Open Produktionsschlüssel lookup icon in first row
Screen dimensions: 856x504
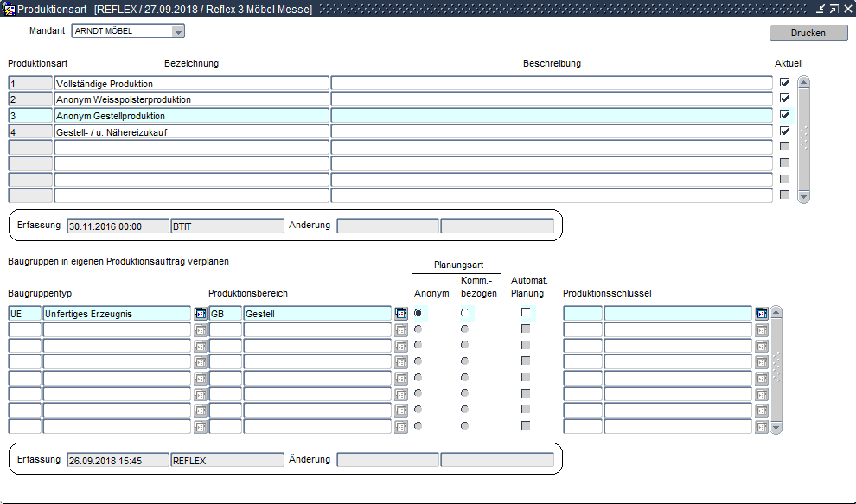pyautogui.click(x=762, y=314)
